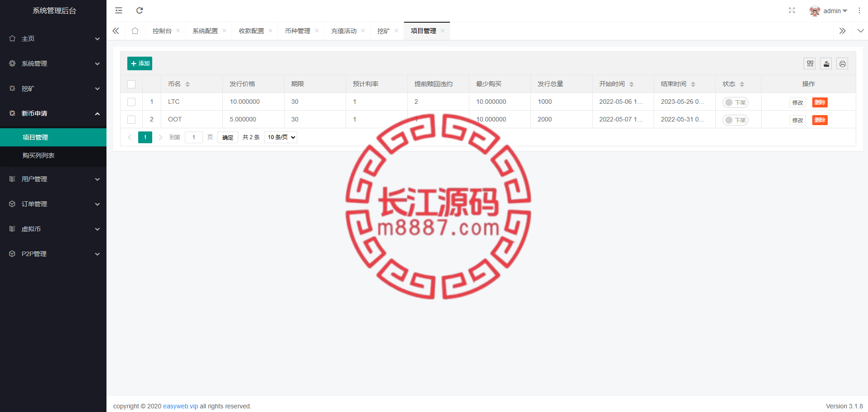Open 购买列列表 in the sidebar
This screenshot has width=868, height=412.
point(53,155)
